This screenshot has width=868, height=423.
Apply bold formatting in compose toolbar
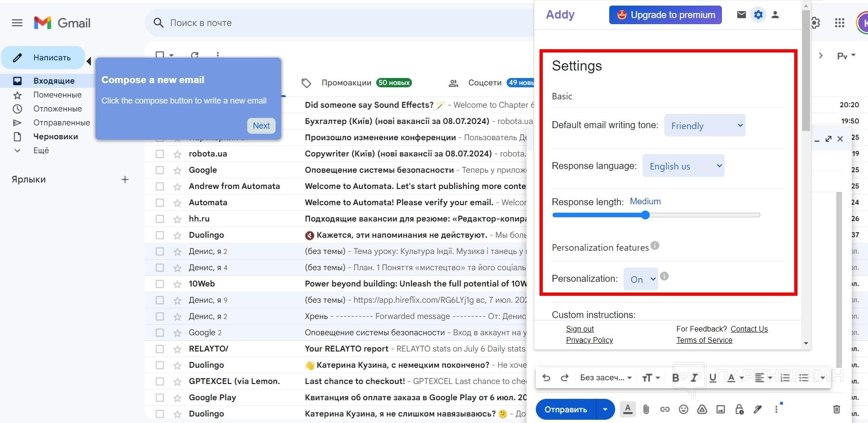click(676, 378)
